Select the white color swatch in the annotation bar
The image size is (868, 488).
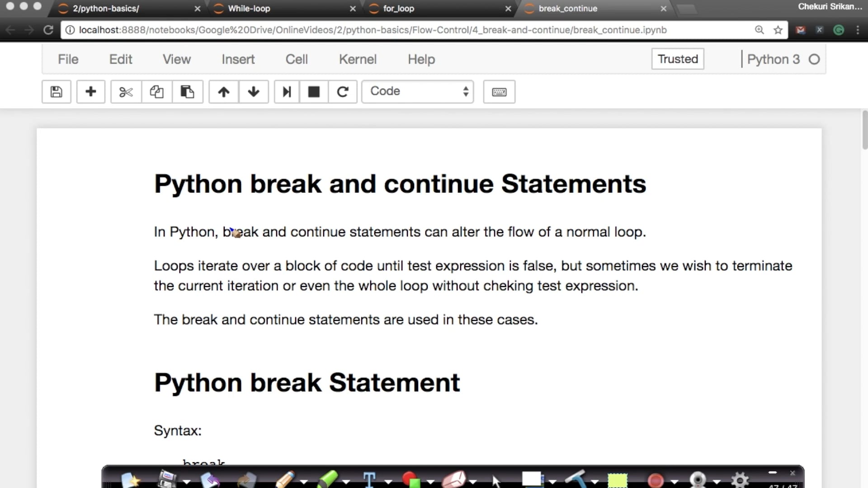click(532, 479)
